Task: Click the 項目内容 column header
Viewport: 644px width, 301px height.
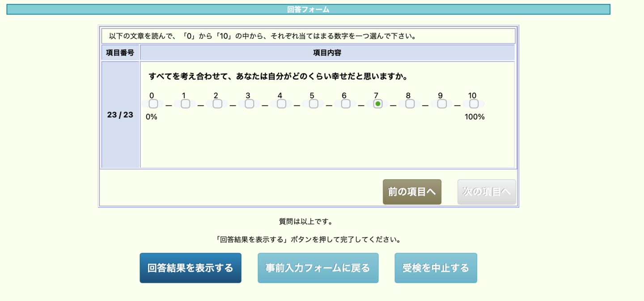Action: point(327,53)
